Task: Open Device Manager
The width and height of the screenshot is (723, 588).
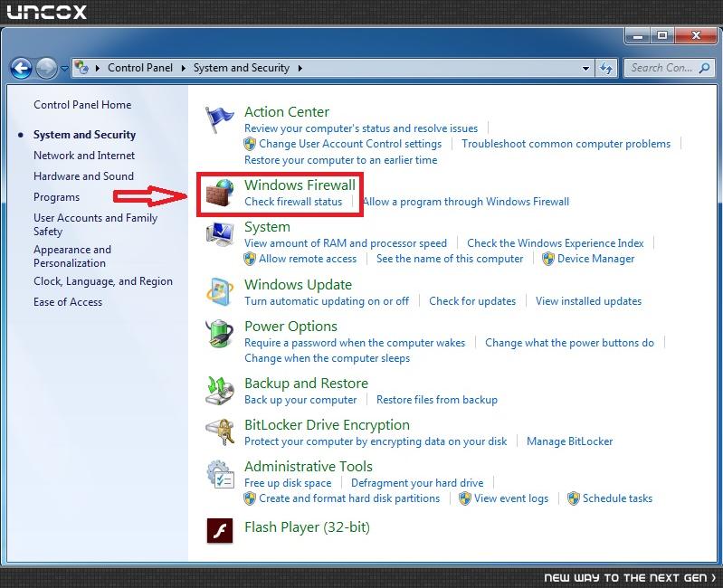Action: coord(595,259)
